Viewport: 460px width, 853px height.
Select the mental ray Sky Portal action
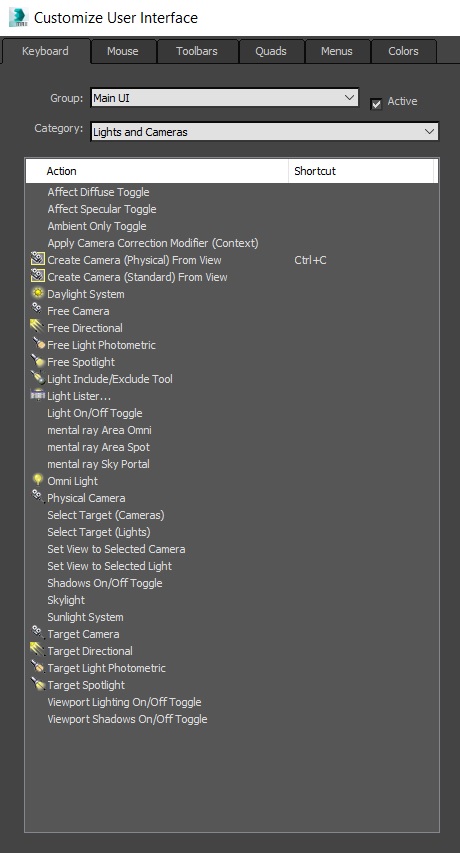coord(98,464)
